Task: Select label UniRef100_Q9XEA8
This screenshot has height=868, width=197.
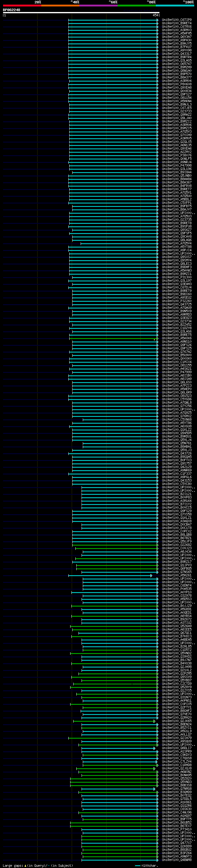Action: (x=177, y=88)
